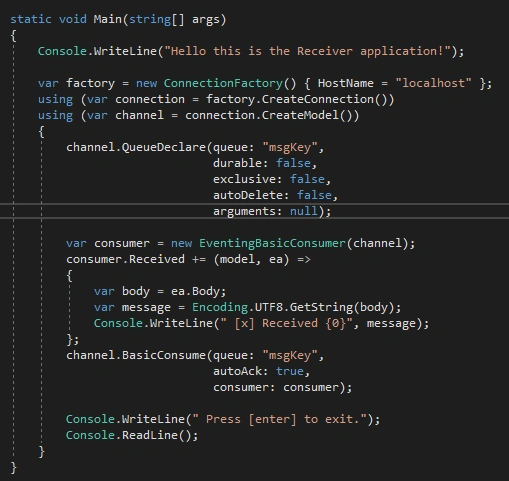Click the autoDelete: false argument
This screenshot has height=481, width=509.
pyautogui.click(x=272, y=195)
